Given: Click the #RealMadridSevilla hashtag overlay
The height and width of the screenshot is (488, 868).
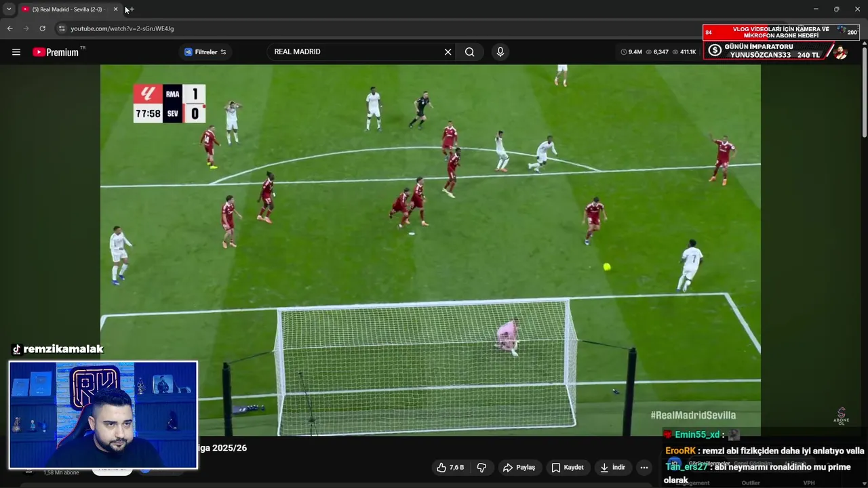Looking at the screenshot, I should click(693, 415).
